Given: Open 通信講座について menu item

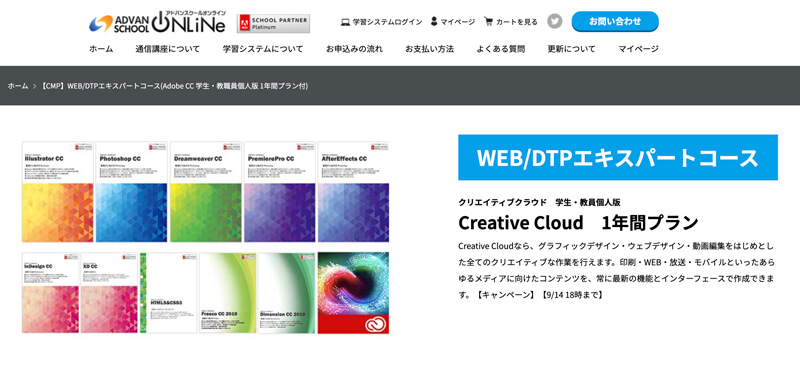Looking at the screenshot, I should (168, 49).
